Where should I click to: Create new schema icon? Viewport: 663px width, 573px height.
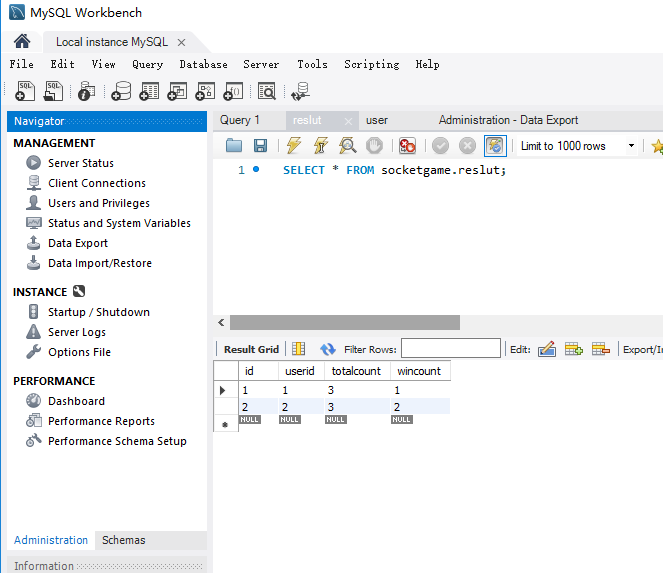[x=121, y=91]
